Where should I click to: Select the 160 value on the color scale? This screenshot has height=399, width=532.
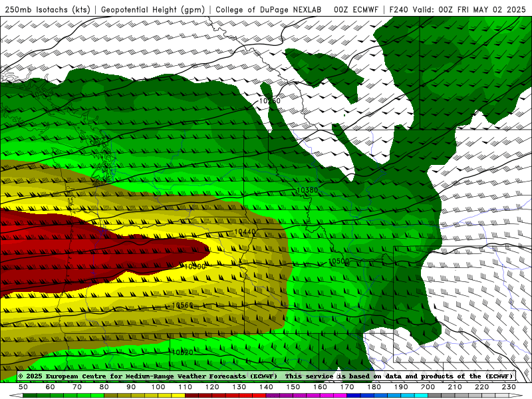320,387
